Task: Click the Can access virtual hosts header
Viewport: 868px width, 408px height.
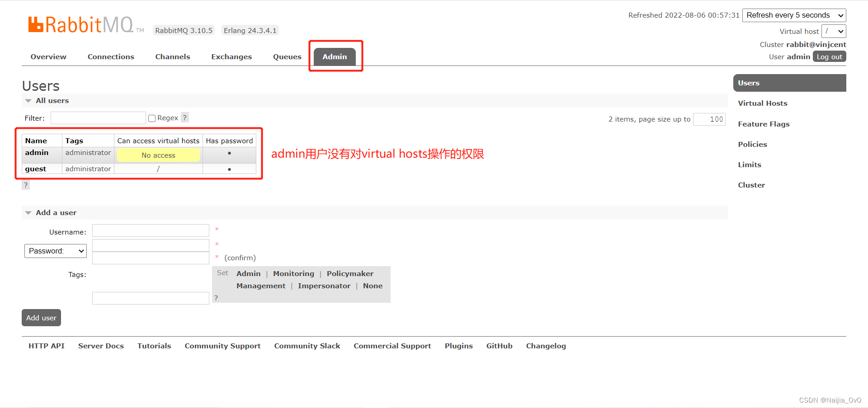Action: pyautogui.click(x=158, y=141)
